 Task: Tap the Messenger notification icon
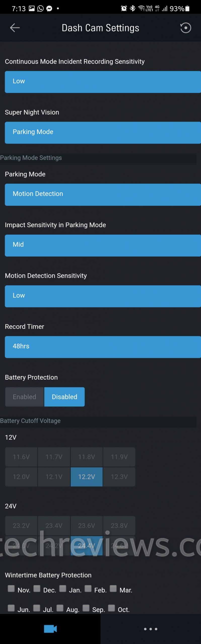click(49, 9)
